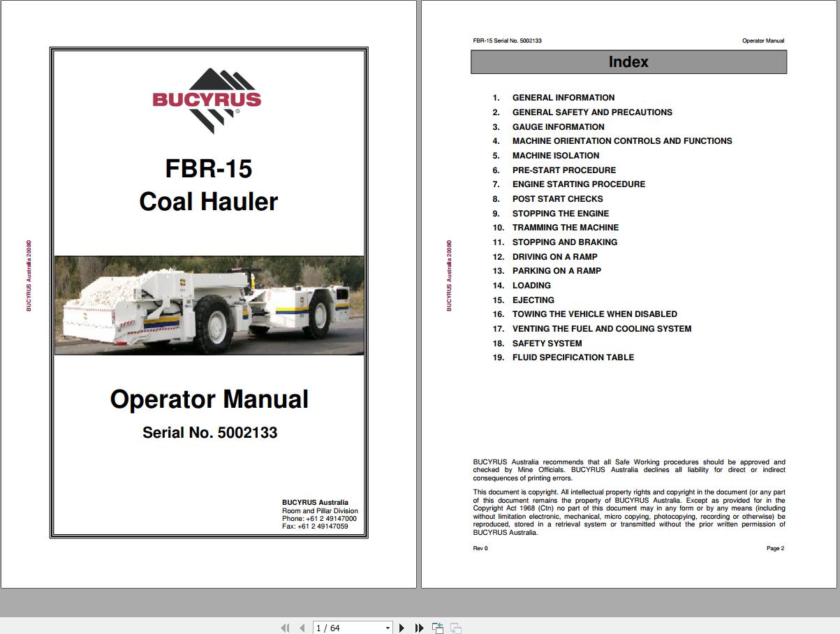Click index entry GENERAL SAFETY AND PRECAUTIONS
This screenshot has width=840, height=634.
tap(592, 112)
